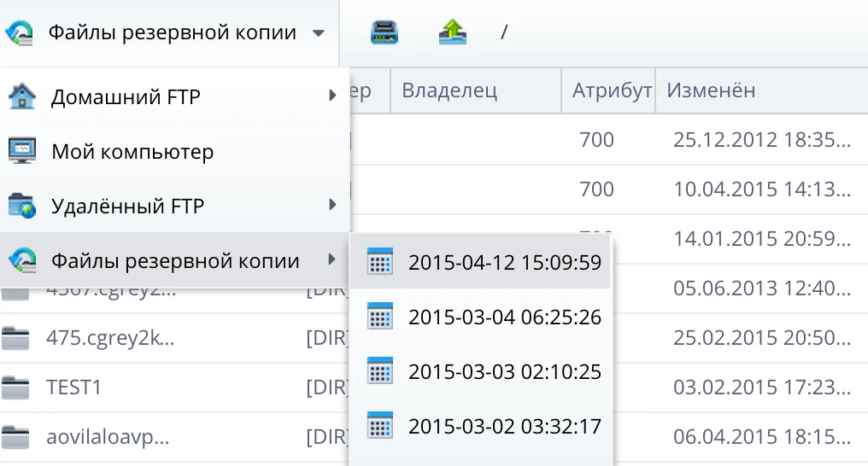The height and width of the screenshot is (466, 868).
Task: Click backup icon in menu's Файлы резервной копии row
Action: 22,260
